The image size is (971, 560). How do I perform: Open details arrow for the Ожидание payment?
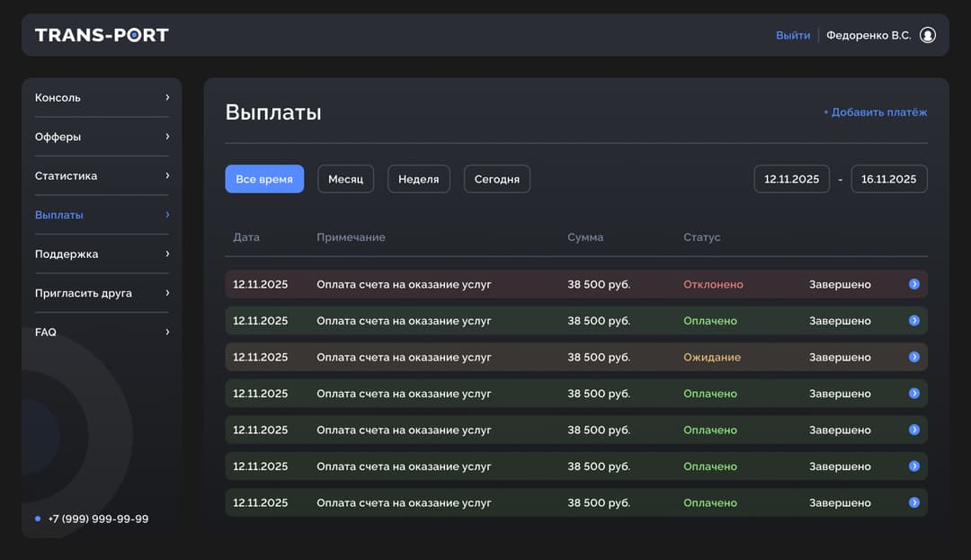coord(913,357)
